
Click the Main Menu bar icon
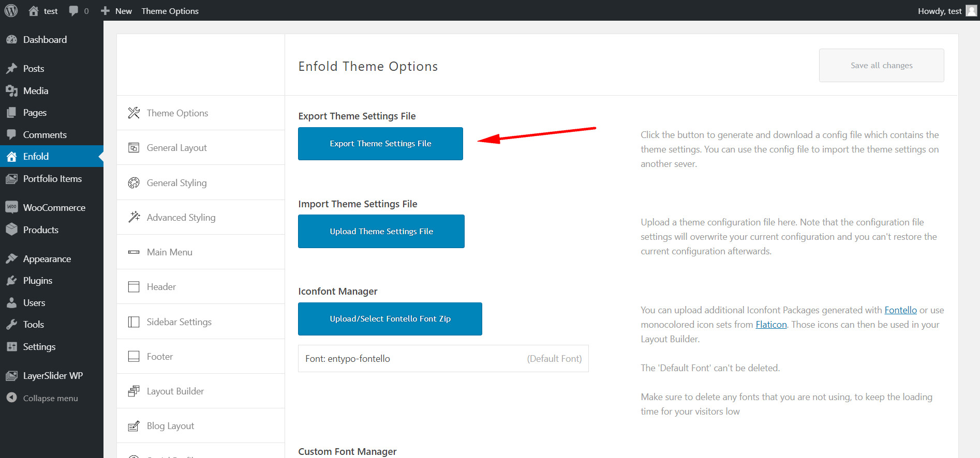pos(134,252)
